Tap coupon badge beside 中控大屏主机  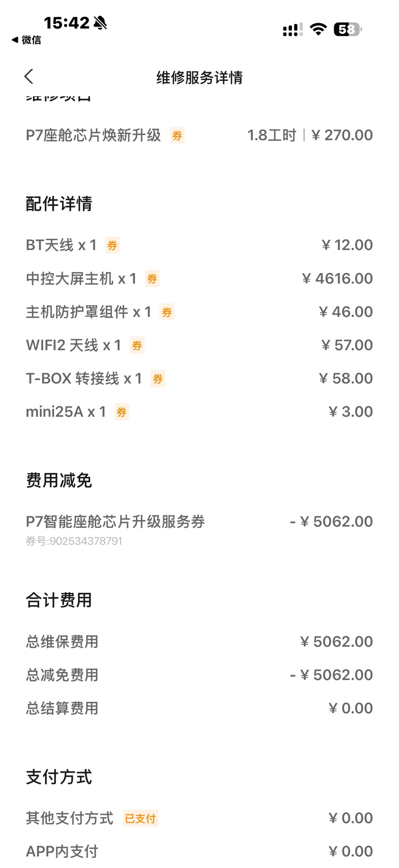click(152, 278)
